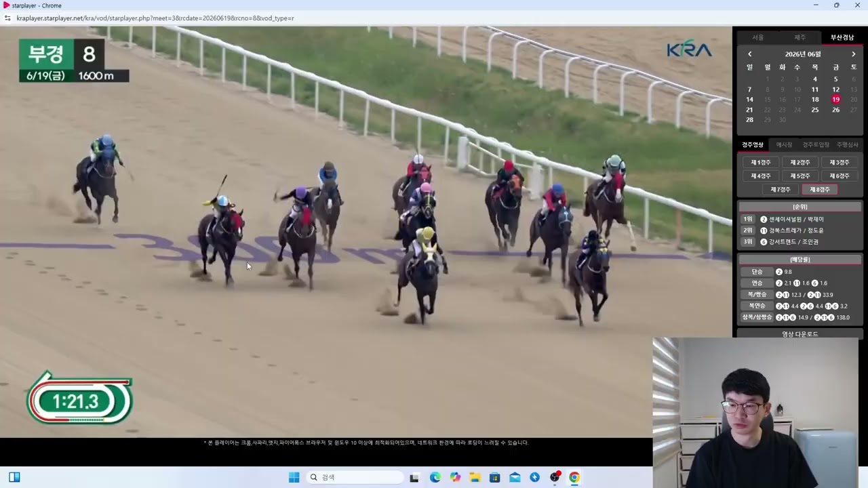Open the 경주로입장 tab
Viewport: 868px width, 488px height.
816,144
